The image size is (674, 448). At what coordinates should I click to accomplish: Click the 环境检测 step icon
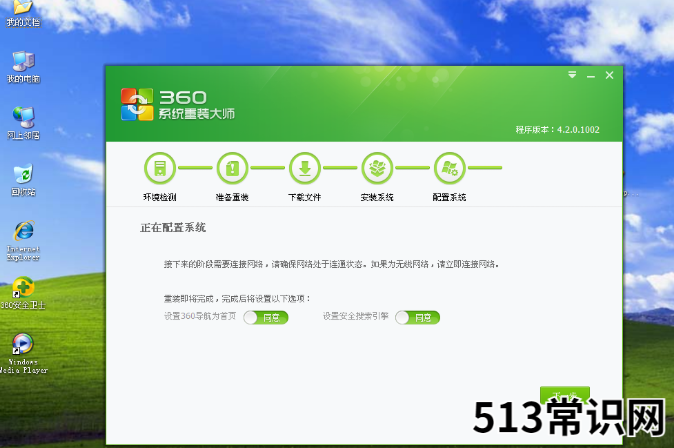coord(159,168)
